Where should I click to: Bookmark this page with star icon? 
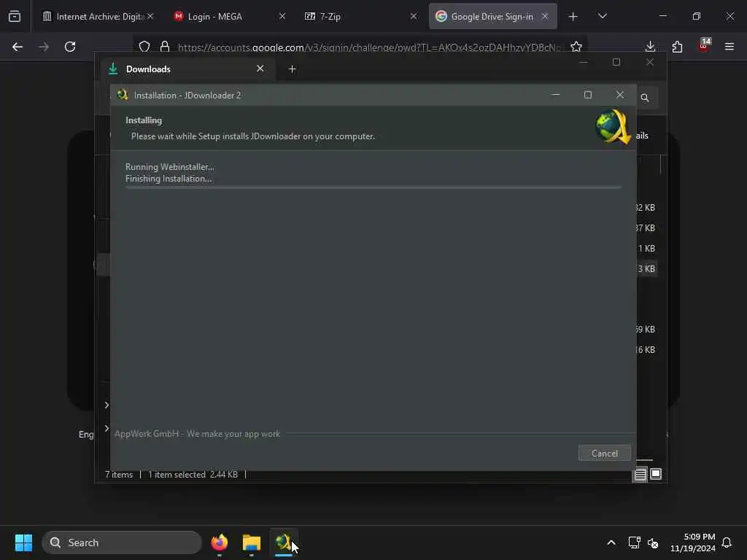(x=576, y=47)
